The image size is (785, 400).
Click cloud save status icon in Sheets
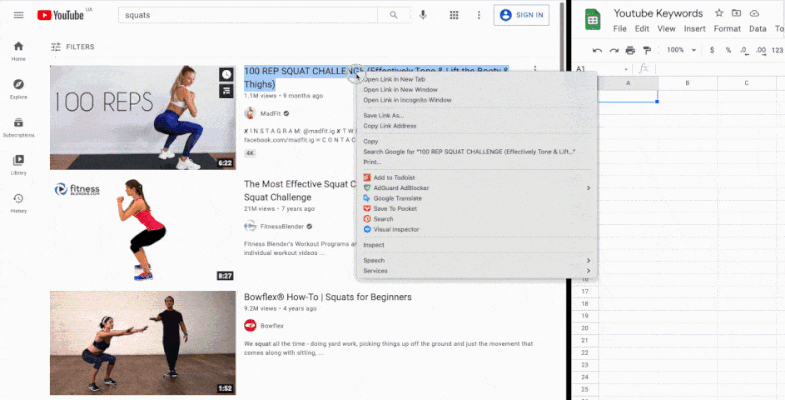click(754, 14)
